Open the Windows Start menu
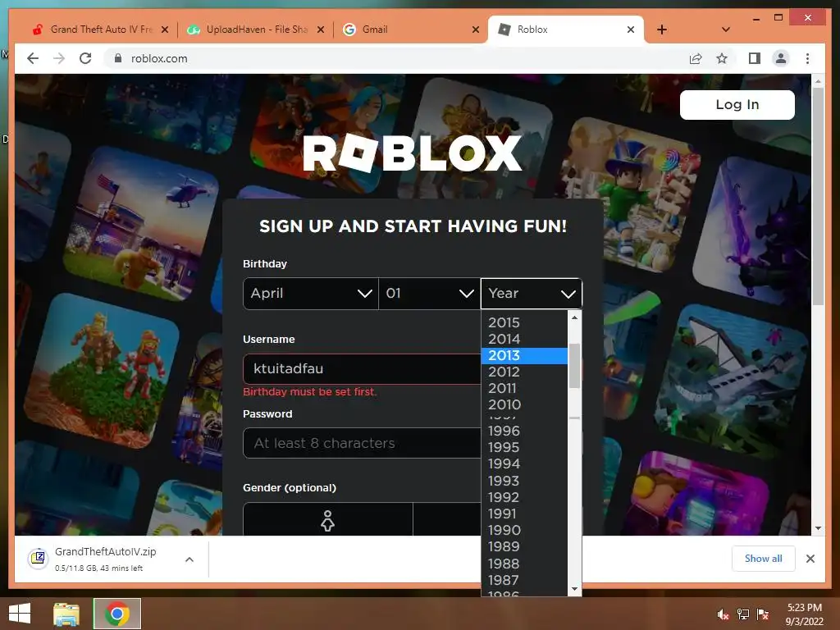Screen dimensions: 840x630 [x=20, y=614]
